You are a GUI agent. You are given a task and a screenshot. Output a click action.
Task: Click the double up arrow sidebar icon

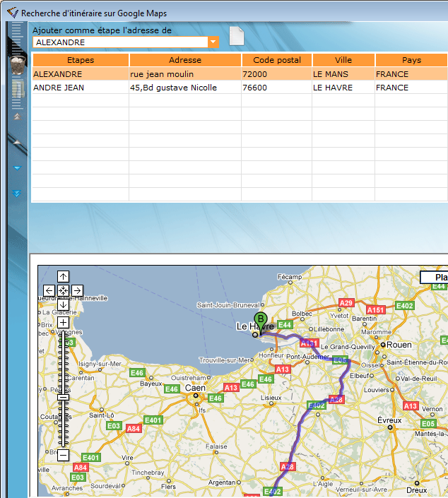pyautogui.click(x=17, y=117)
